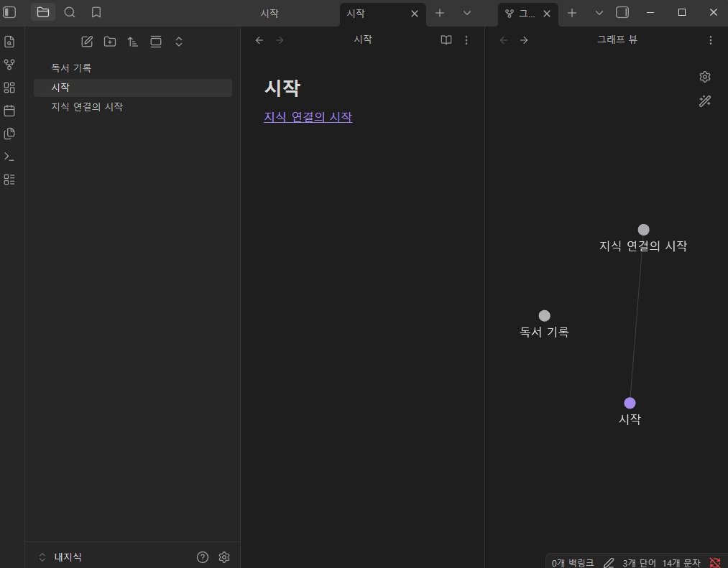Open today's daily note calendar icon
728x568 pixels.
(9, 111)
